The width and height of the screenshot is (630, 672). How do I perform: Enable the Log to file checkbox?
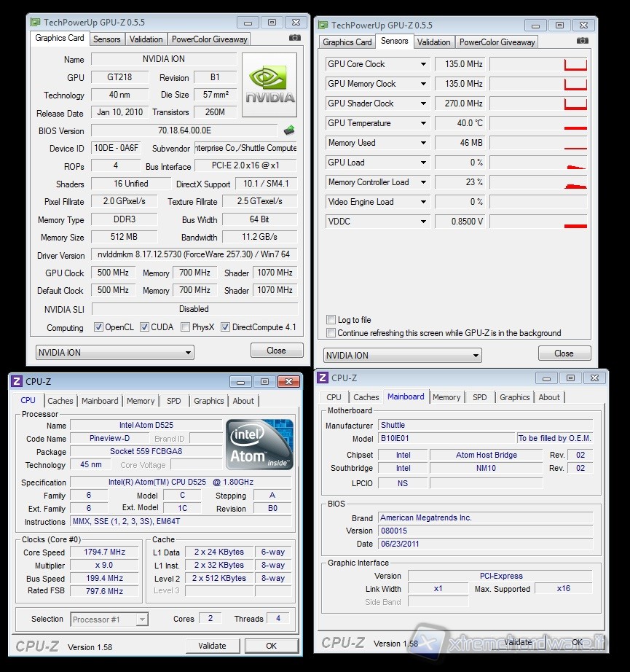pos(331,320)
